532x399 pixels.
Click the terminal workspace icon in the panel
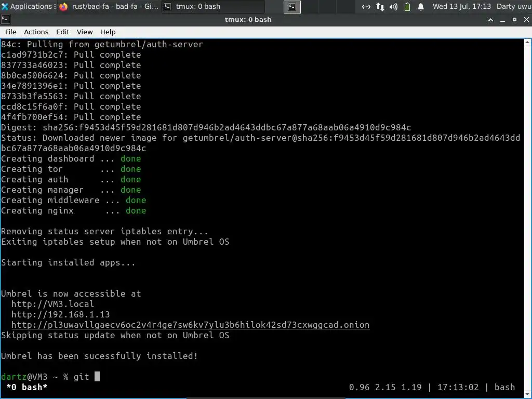(292, 7)
